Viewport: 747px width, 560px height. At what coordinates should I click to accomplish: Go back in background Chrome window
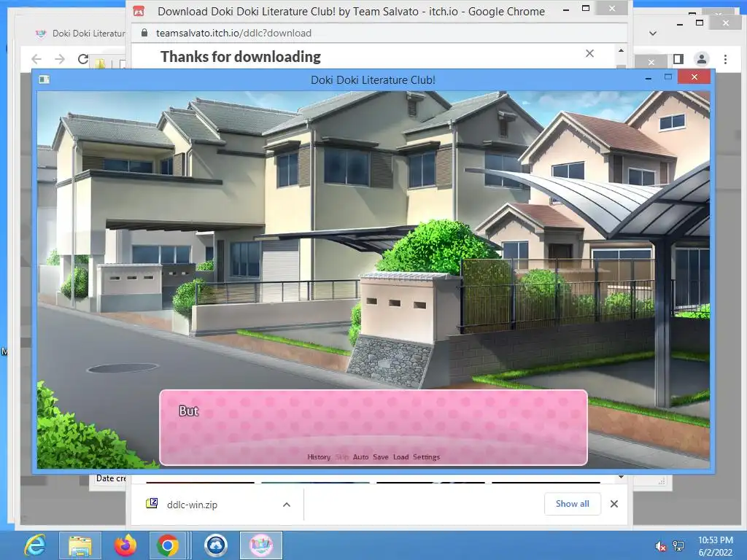(36, 59)
